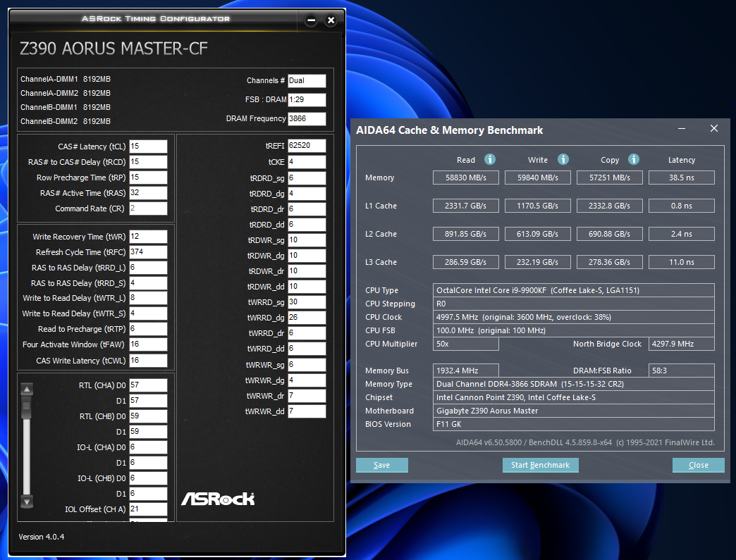The image size is (736, 560).
Task: Click the L3 Cache Copy value 278.36 GB/s
Action: [609, 262]
